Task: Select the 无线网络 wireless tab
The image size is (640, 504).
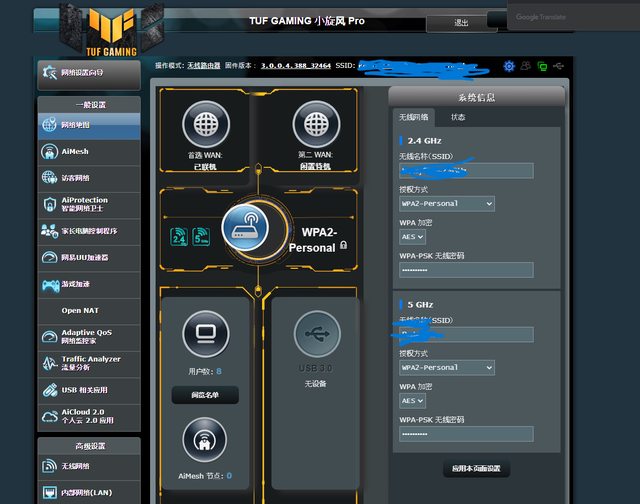Action: (x=414, y=117)
